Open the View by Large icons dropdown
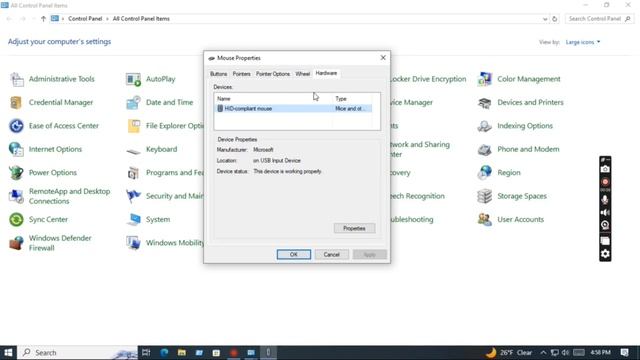The height and width of the screenshot is (360, 640). 583,42
